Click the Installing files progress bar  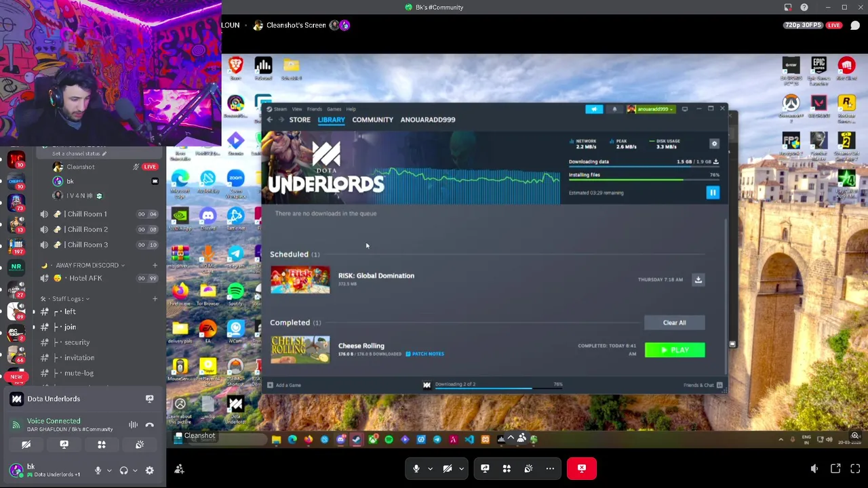pyautogui.click(x=644, y=179)
